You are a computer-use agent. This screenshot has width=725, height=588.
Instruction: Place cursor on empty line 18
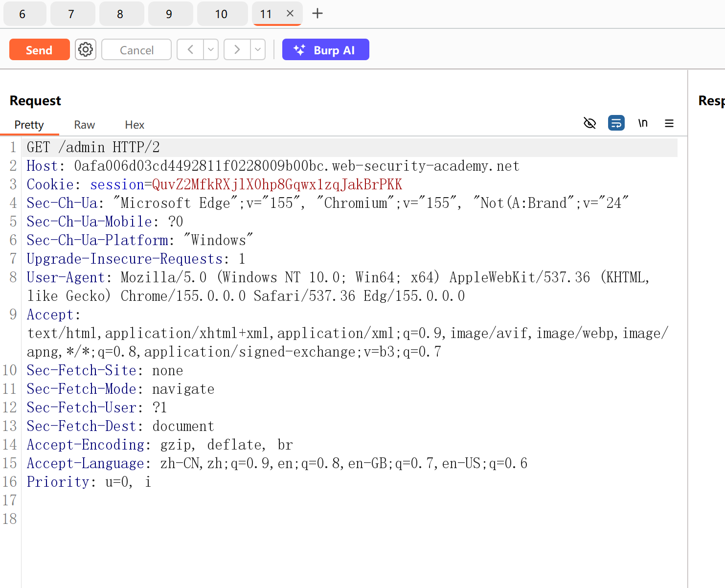click(349, 519)
